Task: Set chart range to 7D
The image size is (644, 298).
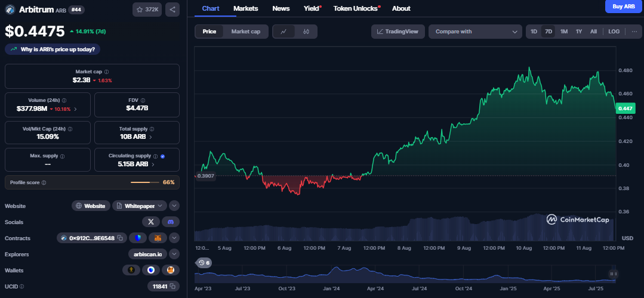Action: click(549, 32)
